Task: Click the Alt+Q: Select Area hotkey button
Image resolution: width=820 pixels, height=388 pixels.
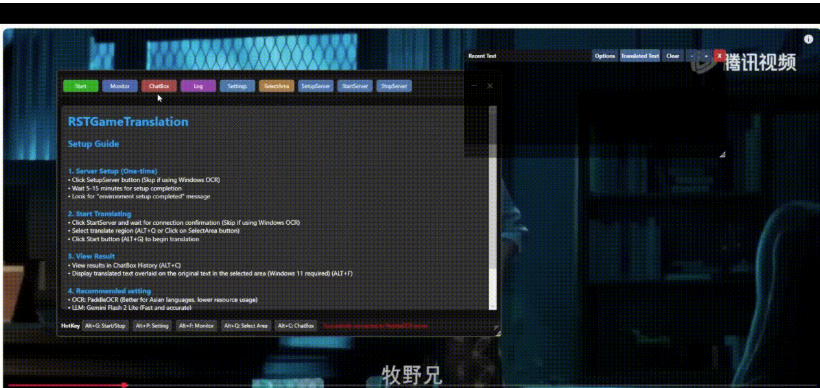Action: [x=246, y=326]
